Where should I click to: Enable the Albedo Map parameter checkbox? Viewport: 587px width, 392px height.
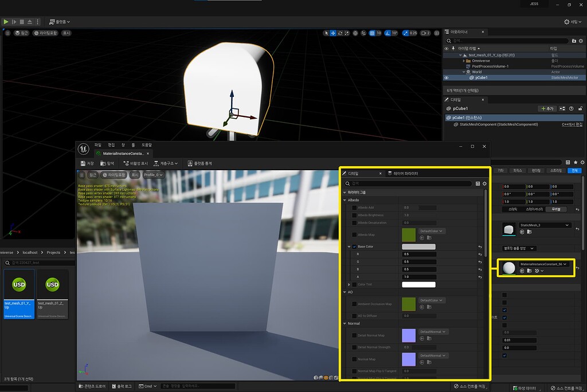coord(354,234)
